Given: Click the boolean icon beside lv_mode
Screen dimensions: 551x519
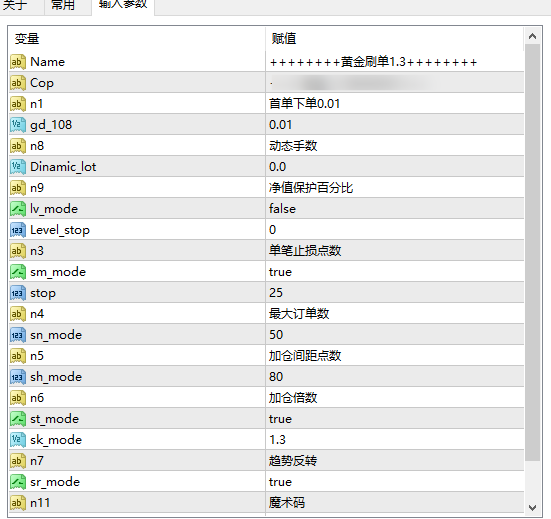Looking at the screenshot, I should 18,209.
